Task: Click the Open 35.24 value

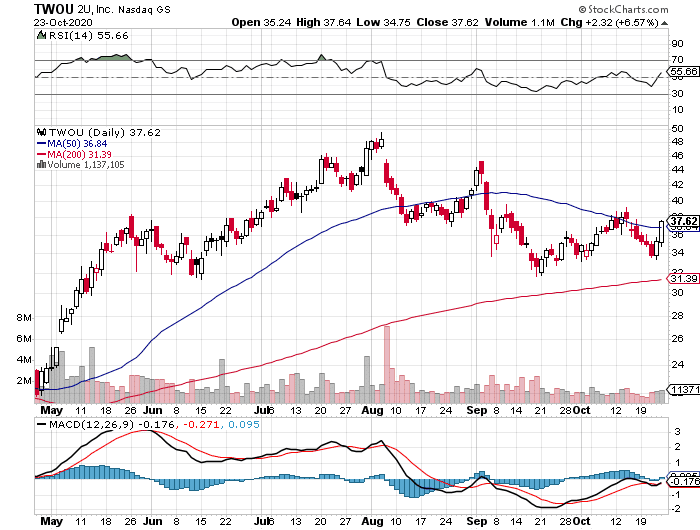Action: coord(261,22)
